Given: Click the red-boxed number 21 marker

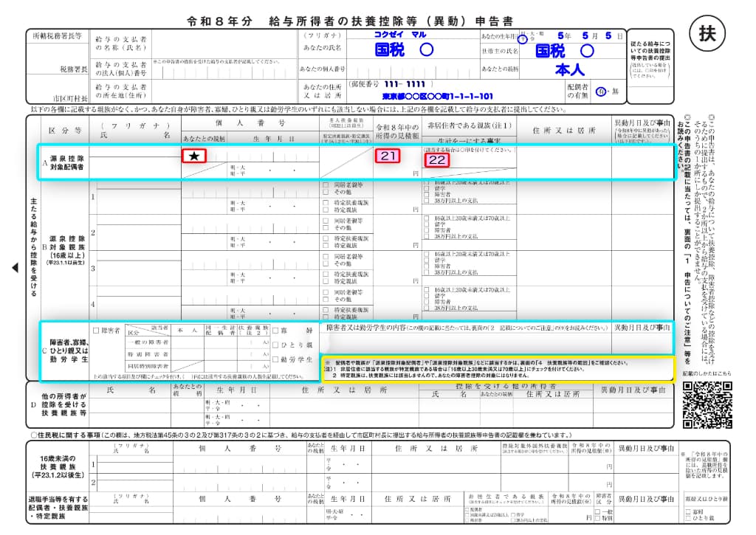Looking at the screenshot, I should [x=388, y=156].
